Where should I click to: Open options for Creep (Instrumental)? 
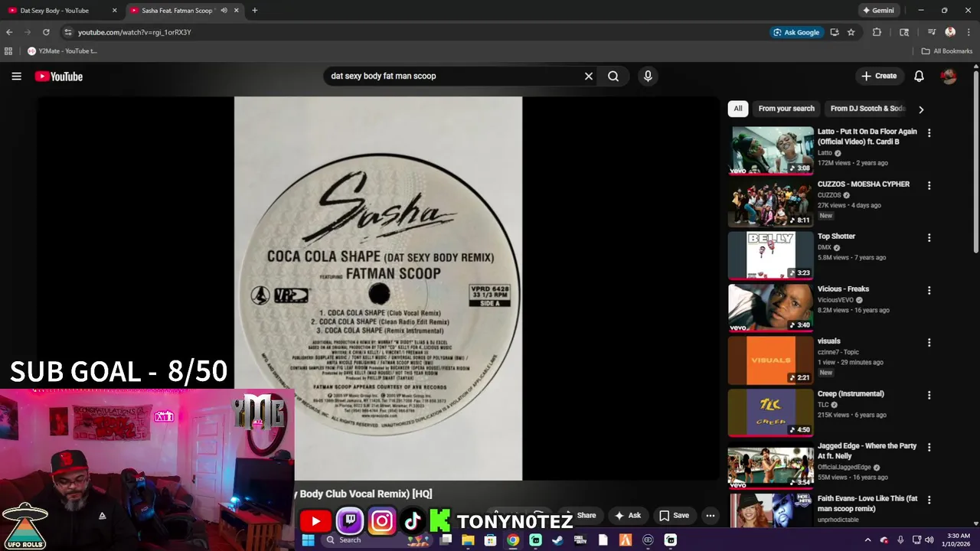tap(929, 396)
